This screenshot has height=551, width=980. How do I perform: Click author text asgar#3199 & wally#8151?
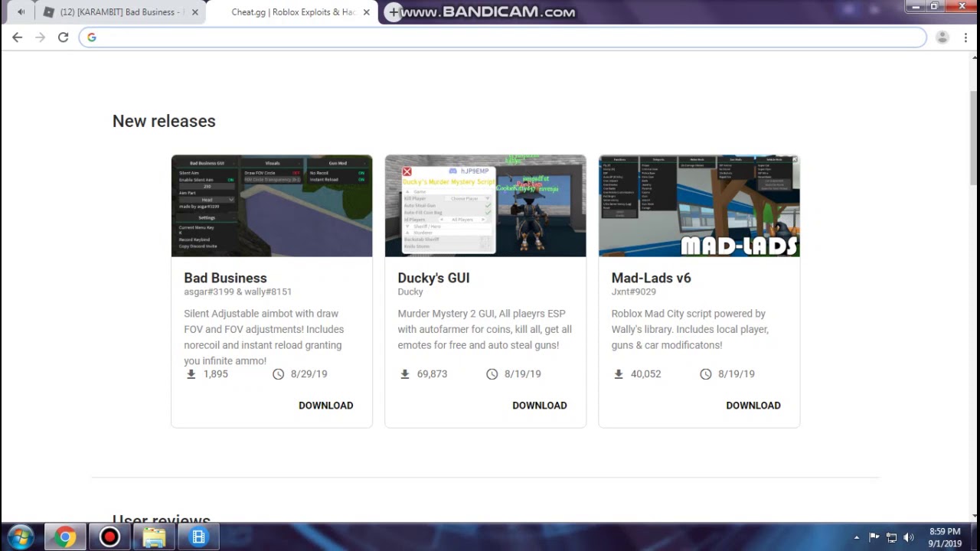(x=237, y=292)
